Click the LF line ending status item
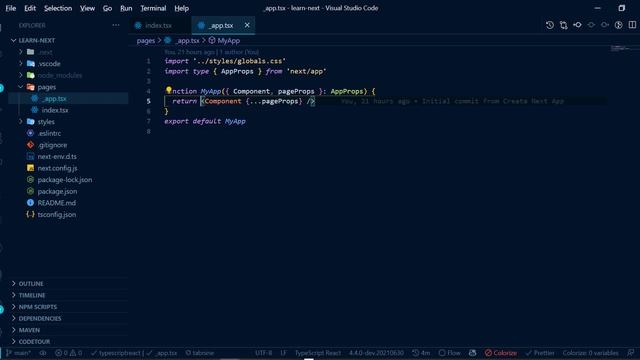Image resolution: width=640 pixels, height=360 pixels. tap(283, 353)
